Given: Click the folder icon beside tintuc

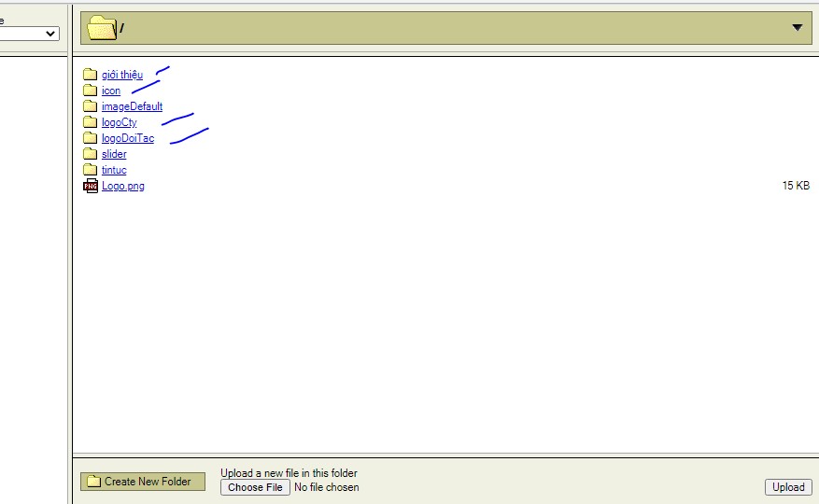Looking at the screenshot, I should pyautogui.click(x=90, y=169).
